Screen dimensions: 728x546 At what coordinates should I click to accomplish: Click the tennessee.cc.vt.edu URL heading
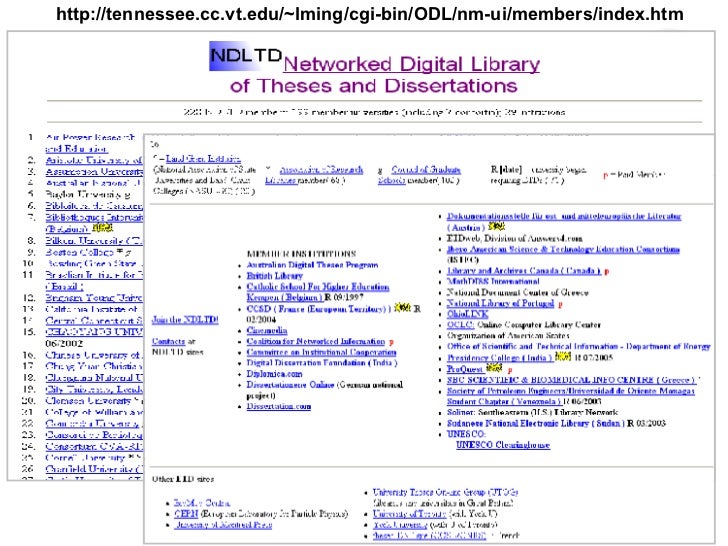[370, 14]
